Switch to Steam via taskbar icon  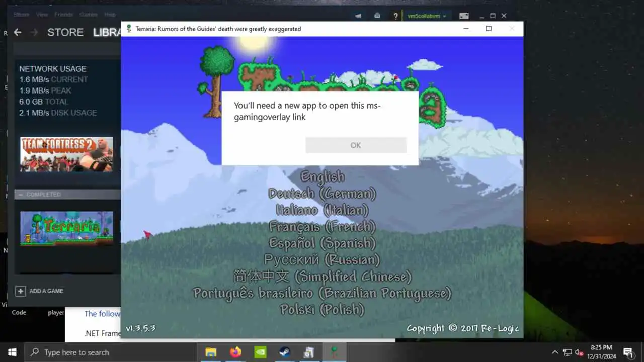(285, 352)
